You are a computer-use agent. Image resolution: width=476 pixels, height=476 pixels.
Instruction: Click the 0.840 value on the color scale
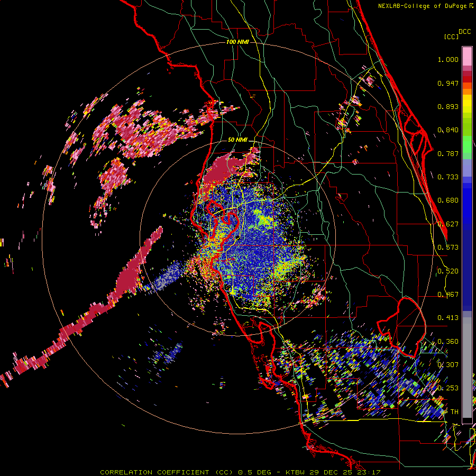point(448,130)
